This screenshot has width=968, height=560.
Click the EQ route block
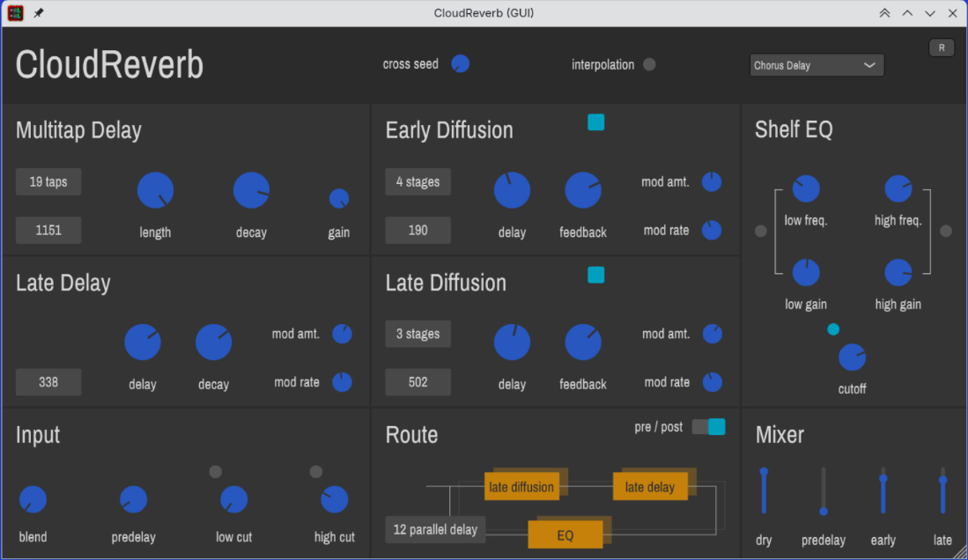(565, 534)
